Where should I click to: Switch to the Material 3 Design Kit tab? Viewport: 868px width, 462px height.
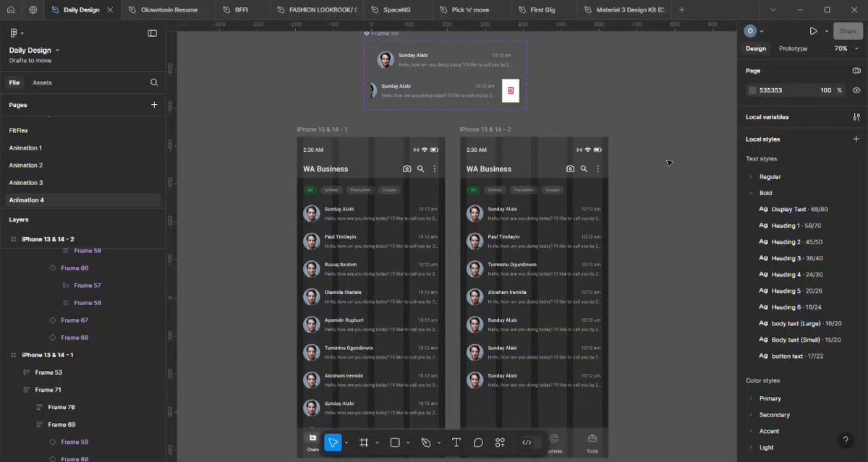point(624,10)
